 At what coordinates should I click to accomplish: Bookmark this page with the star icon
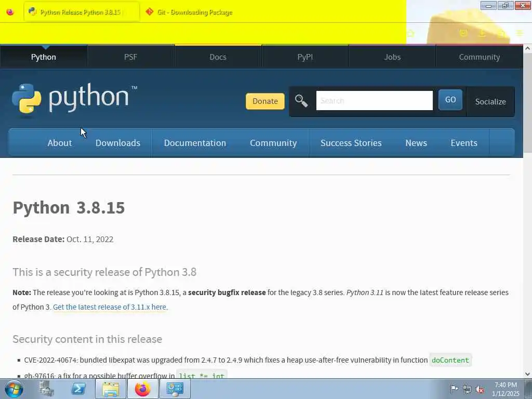click(411, 33)
